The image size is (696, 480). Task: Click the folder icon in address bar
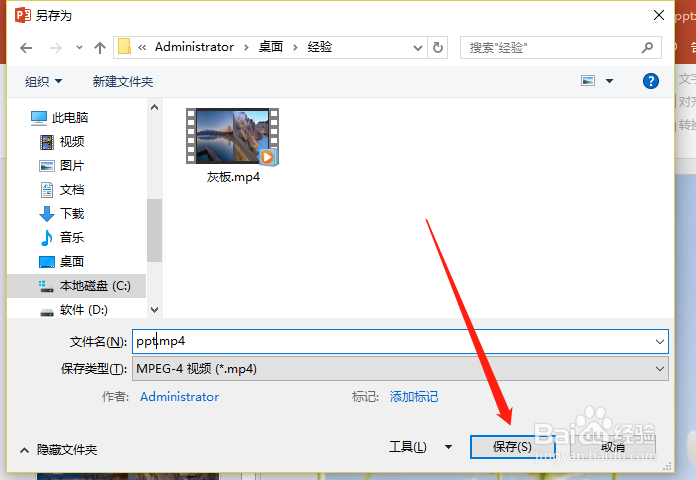pyautogui.click(x=124, y=47)
